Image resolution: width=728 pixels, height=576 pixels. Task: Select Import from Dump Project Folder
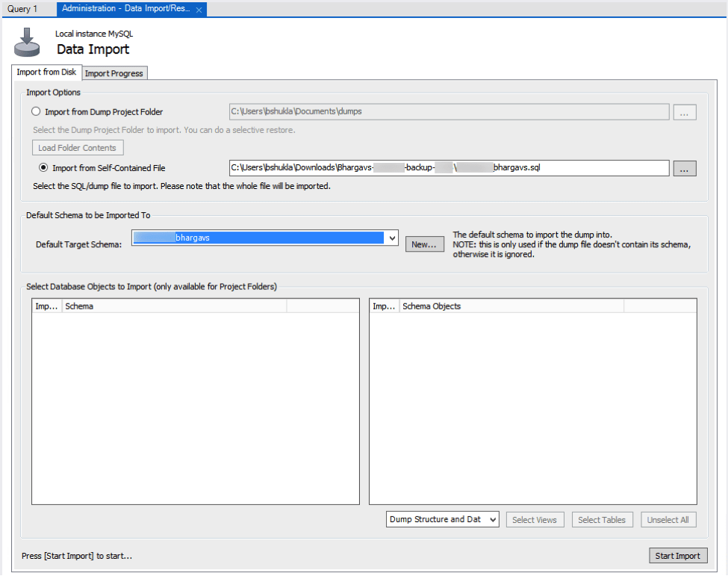pos(36,112)
